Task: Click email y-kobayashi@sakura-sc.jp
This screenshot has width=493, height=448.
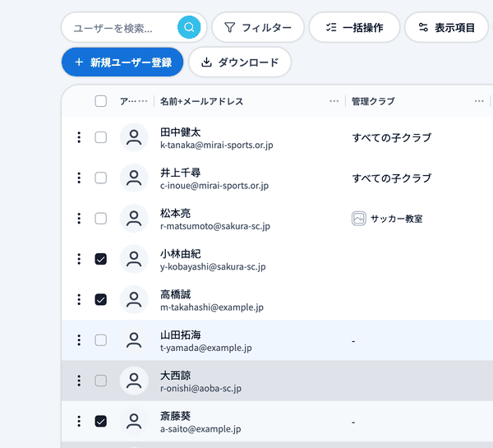Action: (213, 267)
